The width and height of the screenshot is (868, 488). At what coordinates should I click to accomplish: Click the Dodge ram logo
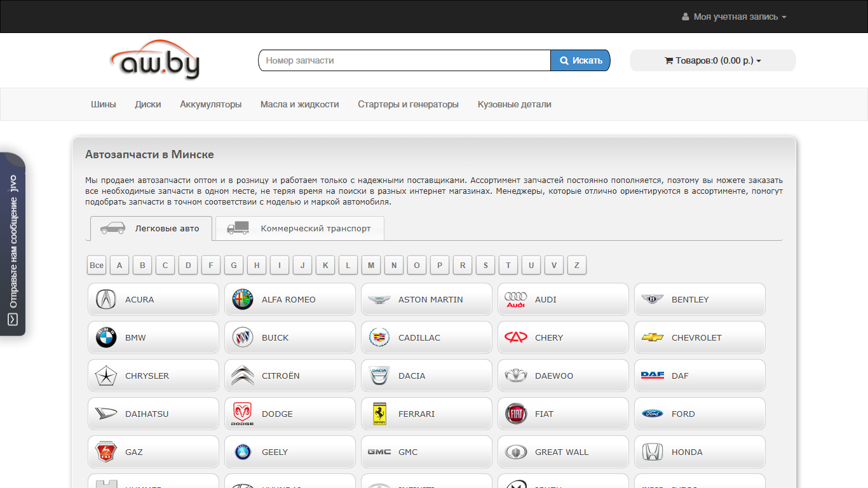click(243, 414)
